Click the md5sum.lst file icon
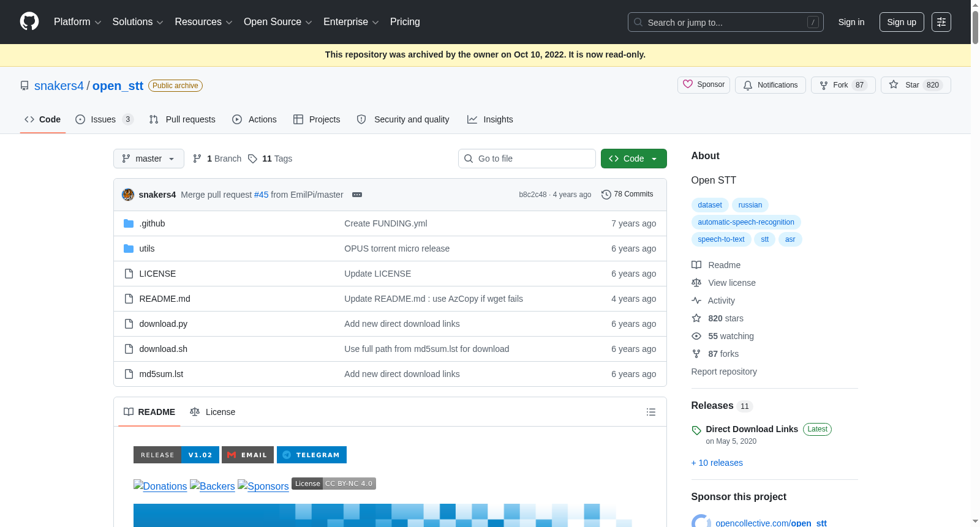980x527 pixels. [129, 374]
